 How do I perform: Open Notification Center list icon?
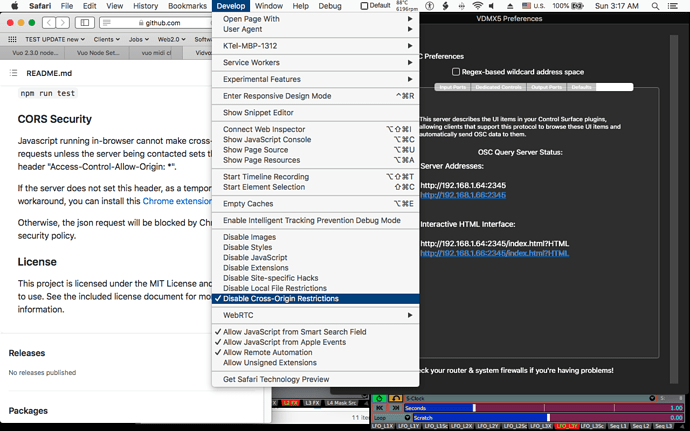pyautogui.click(x=672, y=6)
